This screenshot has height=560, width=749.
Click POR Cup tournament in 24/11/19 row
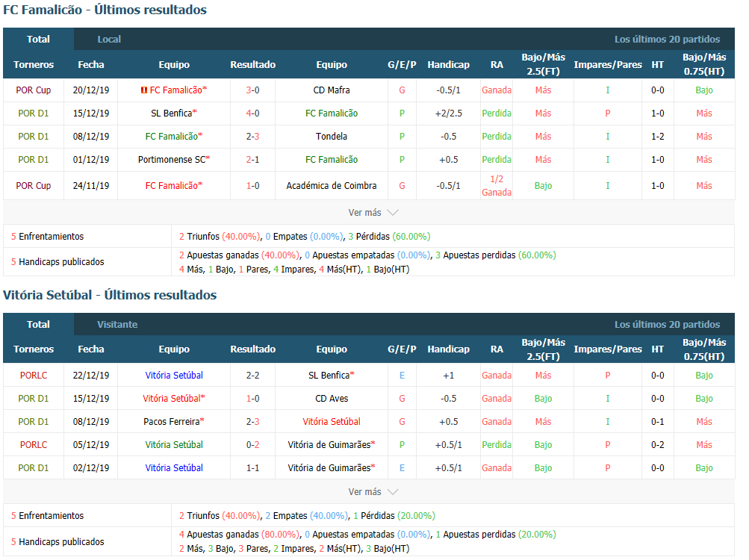pyautogui.click(x=34, y=186)
